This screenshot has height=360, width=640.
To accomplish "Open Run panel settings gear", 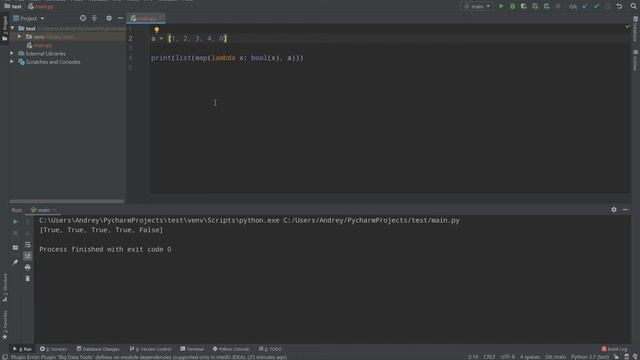I will (614, 209).
